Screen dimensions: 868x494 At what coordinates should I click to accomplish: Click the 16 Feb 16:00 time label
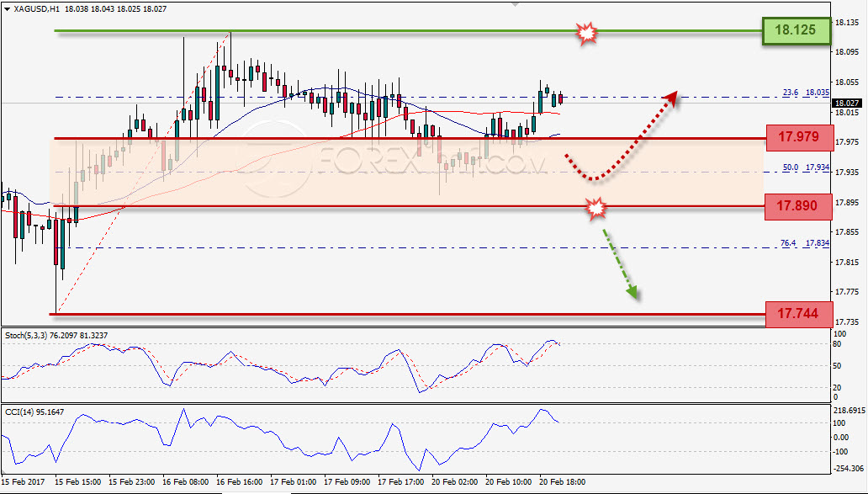coord(240,482)
